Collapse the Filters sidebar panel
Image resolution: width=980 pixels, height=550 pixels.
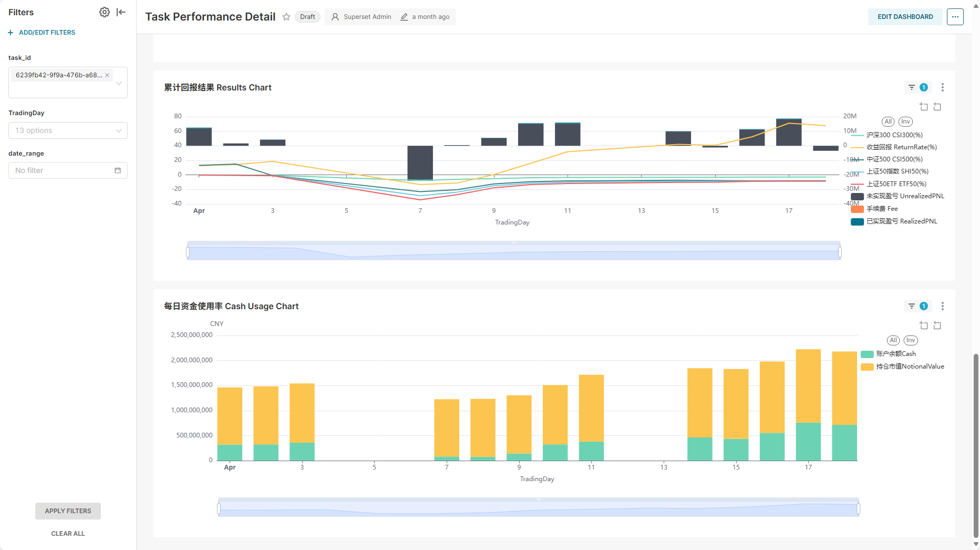(121, 12)
